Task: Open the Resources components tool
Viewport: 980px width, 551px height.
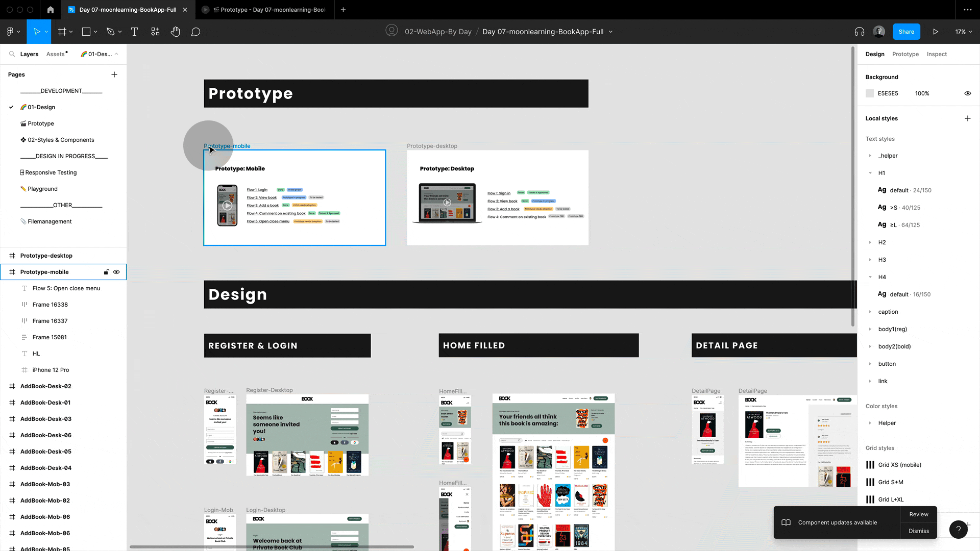Action: click(155, 32)
